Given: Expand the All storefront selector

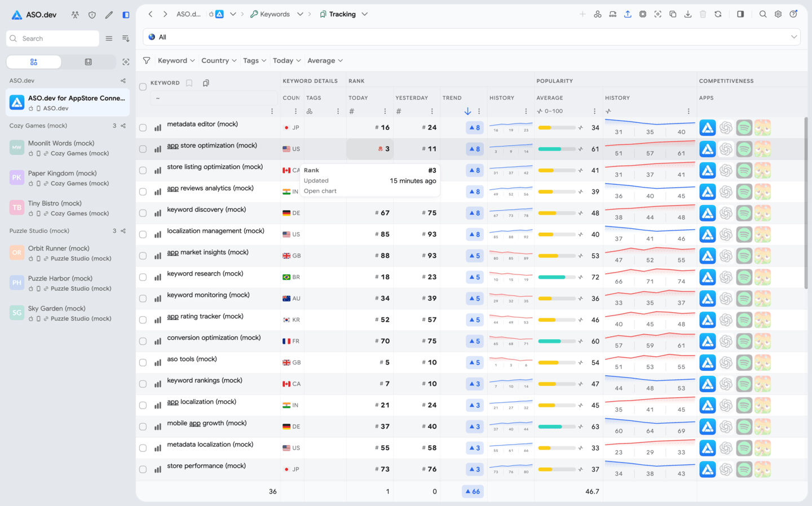Looking at the screenshot, I should [x=471, y=37].
